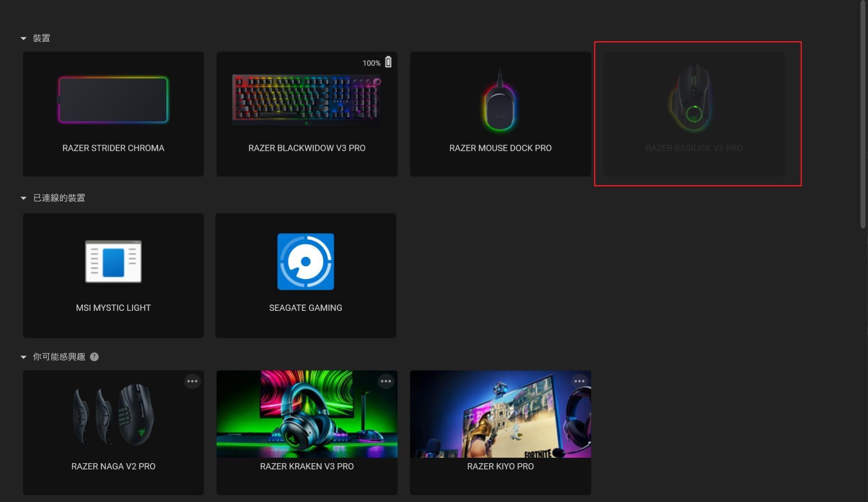Screen dimensions: 868x502
Task: Select the RAZER MOUSE DOCK PRO label
Action: tap(500, 148)
